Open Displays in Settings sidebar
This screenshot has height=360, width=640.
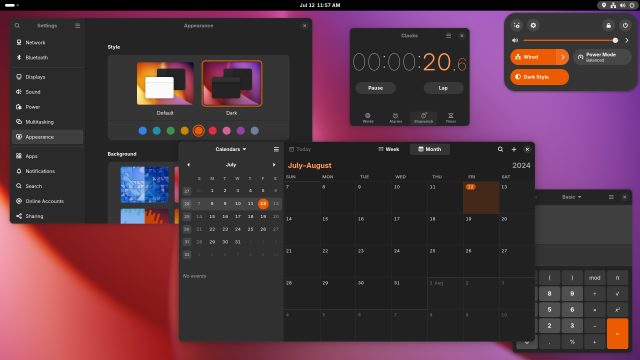[47, 77]
